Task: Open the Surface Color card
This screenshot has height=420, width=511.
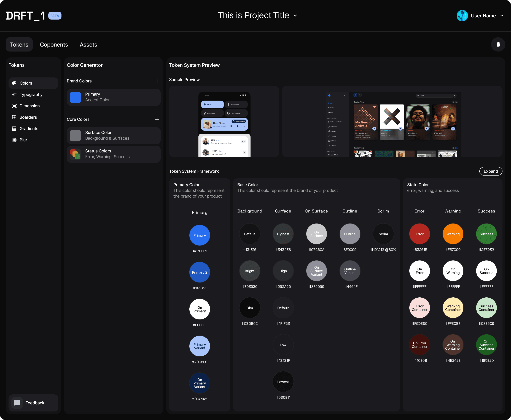Action: pyautogui.click(x=114, y=136)
